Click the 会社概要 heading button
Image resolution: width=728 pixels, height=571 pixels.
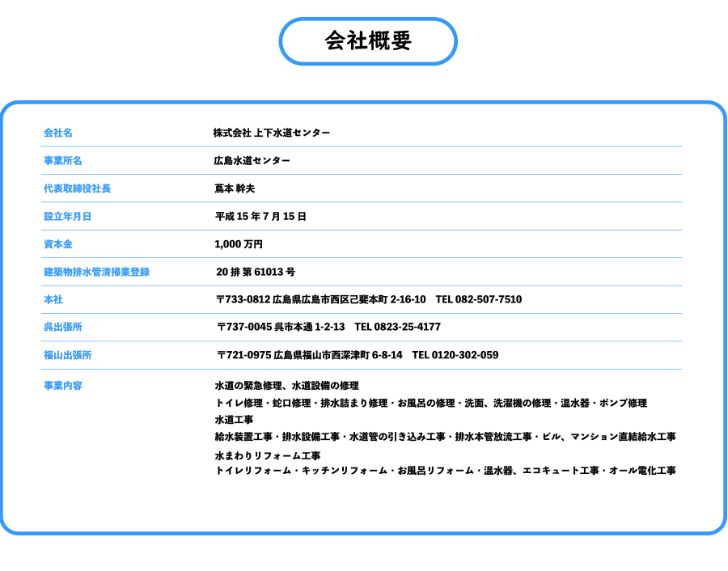point(368,41)
